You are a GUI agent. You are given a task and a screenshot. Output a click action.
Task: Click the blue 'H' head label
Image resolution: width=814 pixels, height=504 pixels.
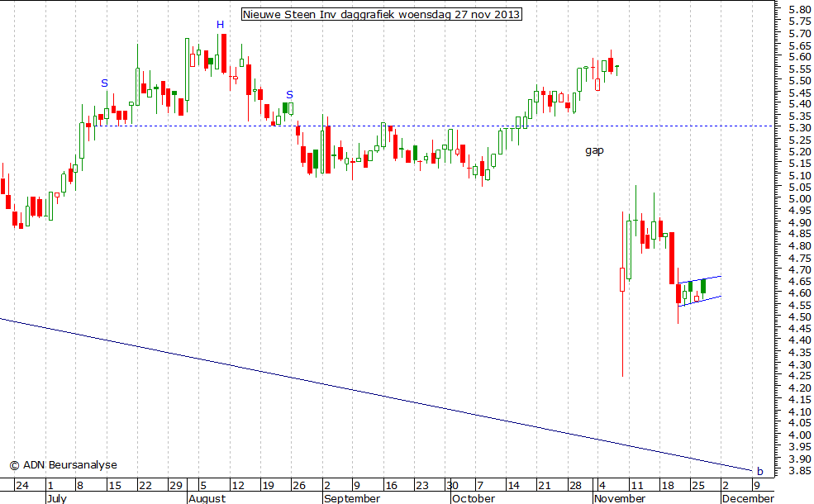coord(220,25)
